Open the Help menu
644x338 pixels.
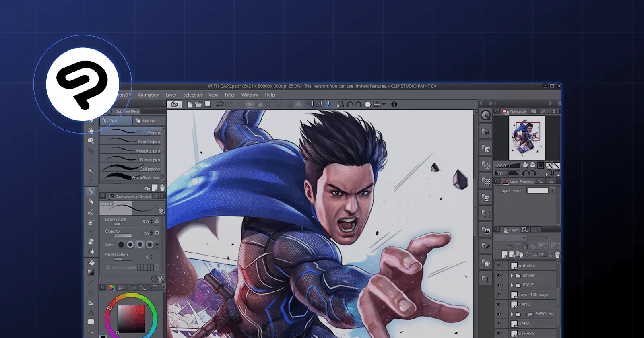270,95
